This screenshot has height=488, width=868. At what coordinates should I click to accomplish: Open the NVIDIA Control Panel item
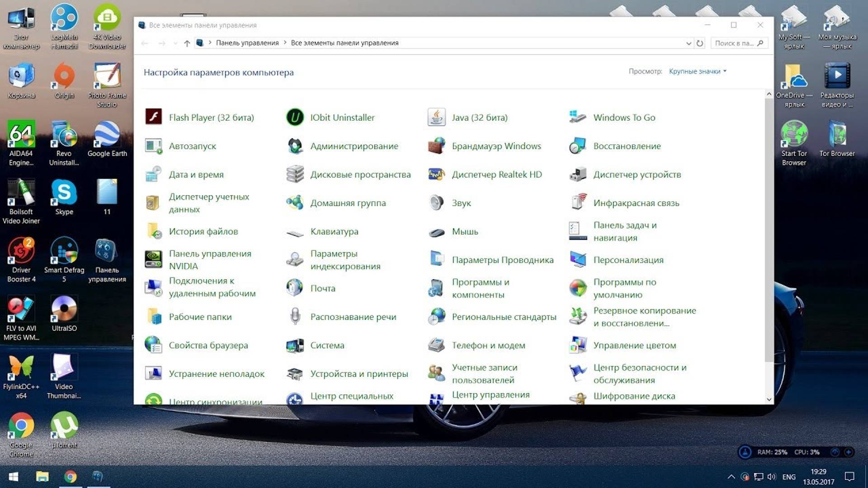[x=210, y=259]
